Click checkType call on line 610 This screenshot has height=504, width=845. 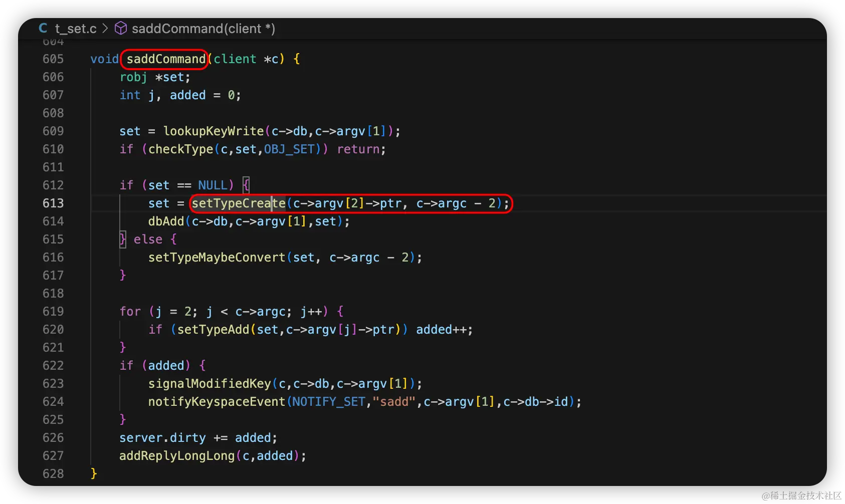point(181,149)
